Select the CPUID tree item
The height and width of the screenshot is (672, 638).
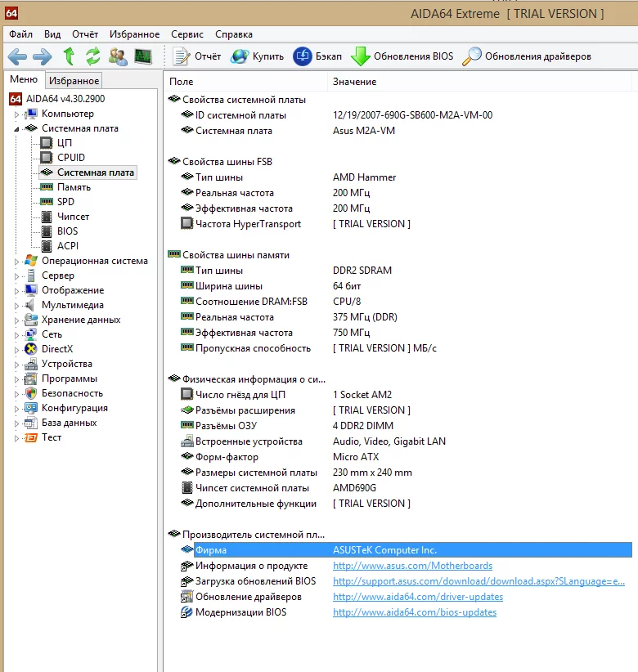point(70,158)
